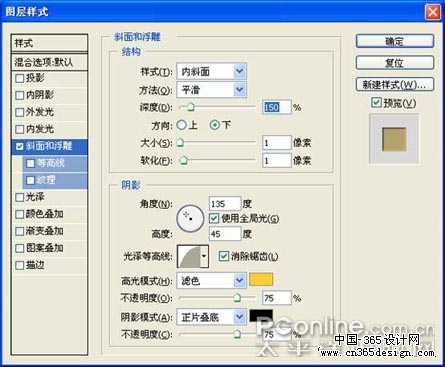Toggle the 消除锯齿 anti-alias checkbox

(x=223, y=256)
